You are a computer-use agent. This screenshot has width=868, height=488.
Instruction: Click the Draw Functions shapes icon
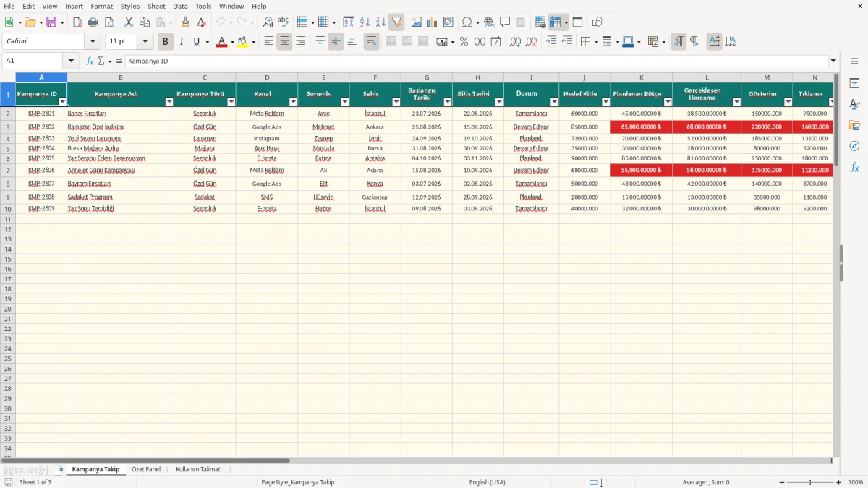point(597,22)
